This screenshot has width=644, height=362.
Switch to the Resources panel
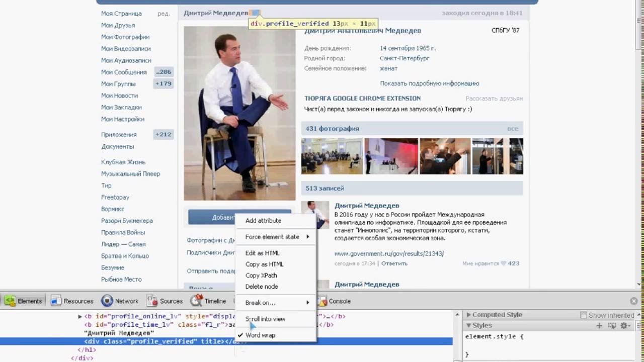click(x=72, y=301)
